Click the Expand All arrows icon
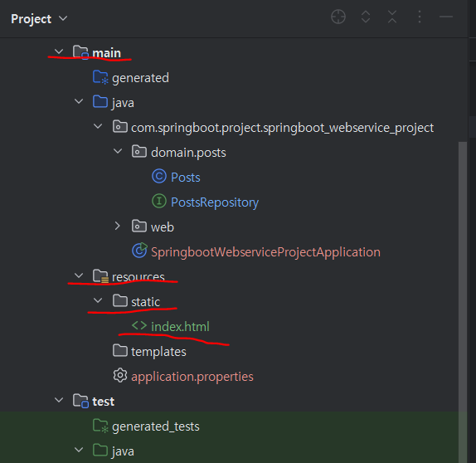The image size is (476, 463). click(x=366, y=17)
